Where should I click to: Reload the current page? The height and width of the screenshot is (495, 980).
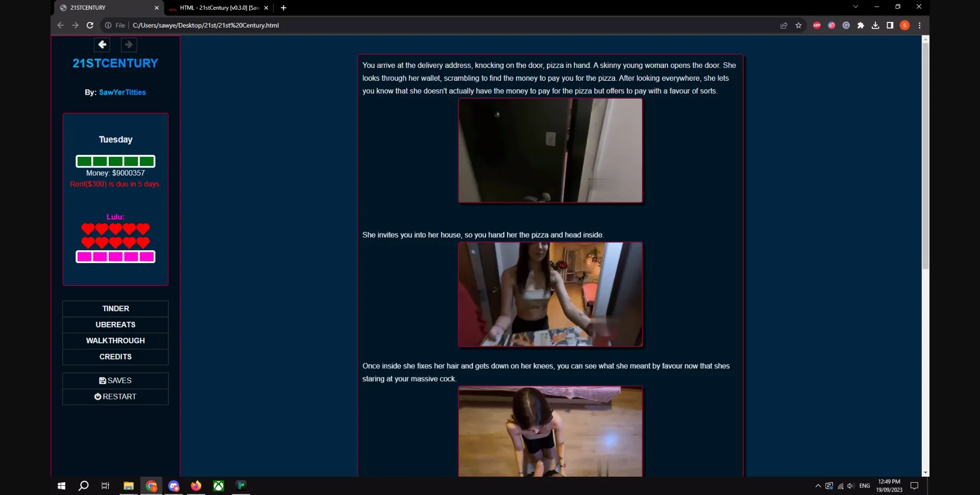click(89, 25)
